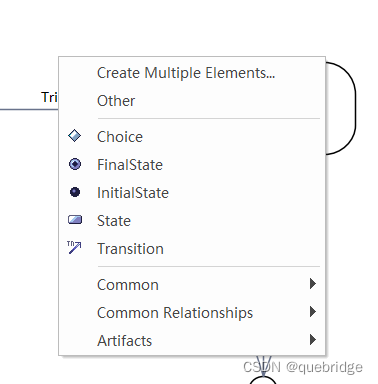Click the FinalState bullseye icon
Screen dimensions: 378x384
(x=75, y=164)
